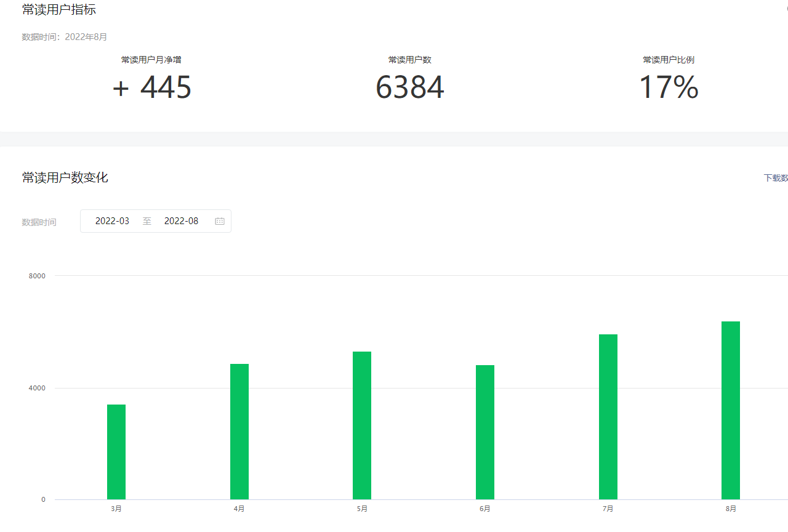The width and height of the screenshot is (788, 532).
Task: Select the green bar for 6月
Action: pos(485,432)
